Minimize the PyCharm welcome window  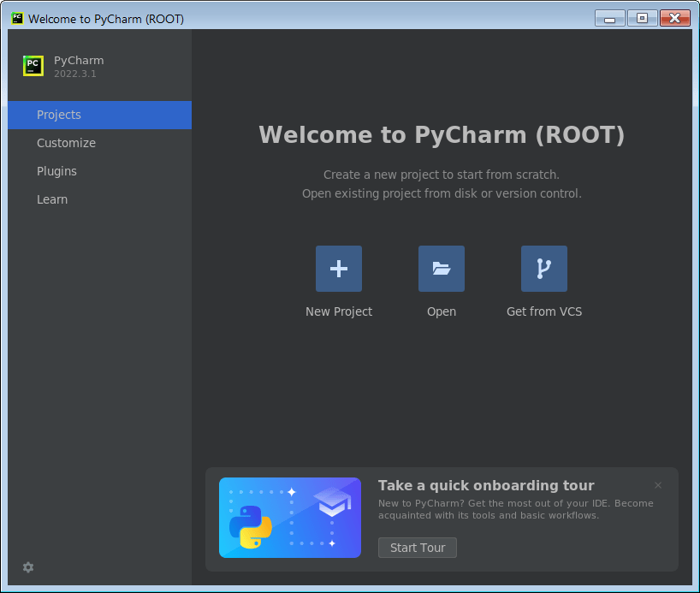[x=610, y=18]
